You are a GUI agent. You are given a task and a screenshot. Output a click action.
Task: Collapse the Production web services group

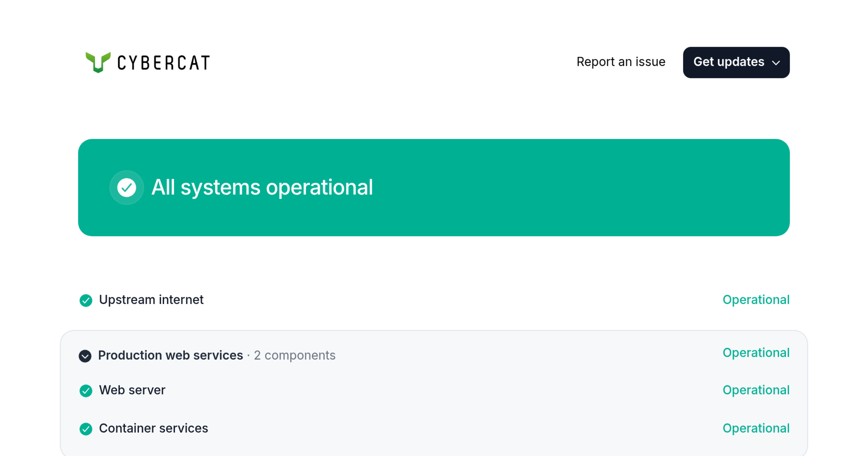click(85, 356)
